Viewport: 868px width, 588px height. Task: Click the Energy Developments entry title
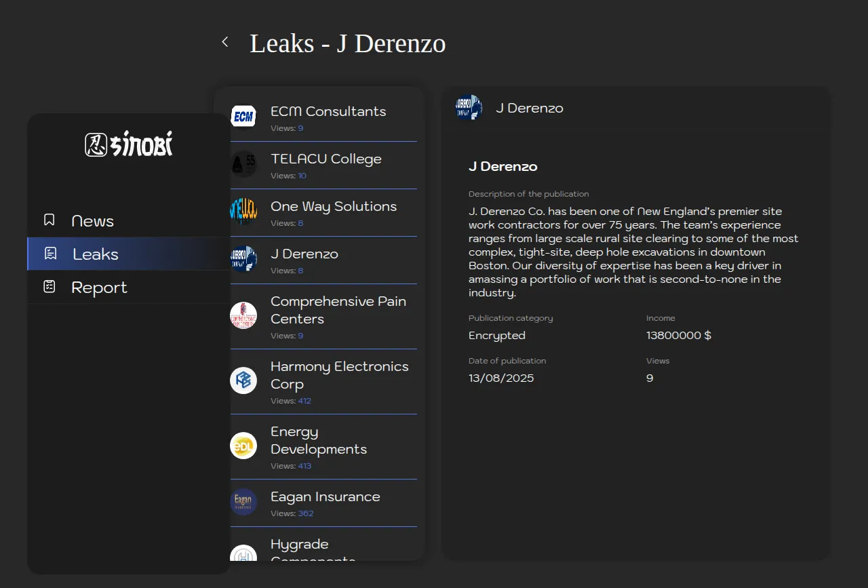click(x=318, y=440)
